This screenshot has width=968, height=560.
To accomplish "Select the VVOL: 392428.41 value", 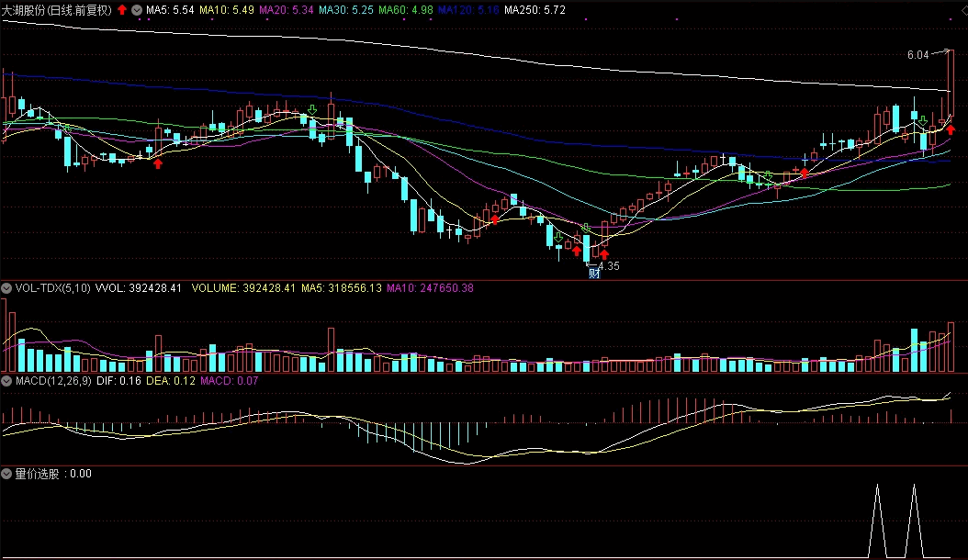I will (139, 288).
